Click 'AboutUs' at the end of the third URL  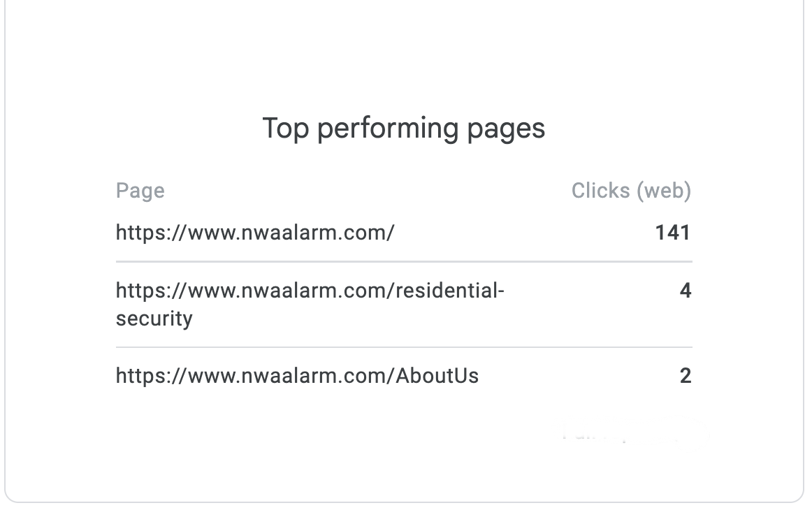click(437, 376)
